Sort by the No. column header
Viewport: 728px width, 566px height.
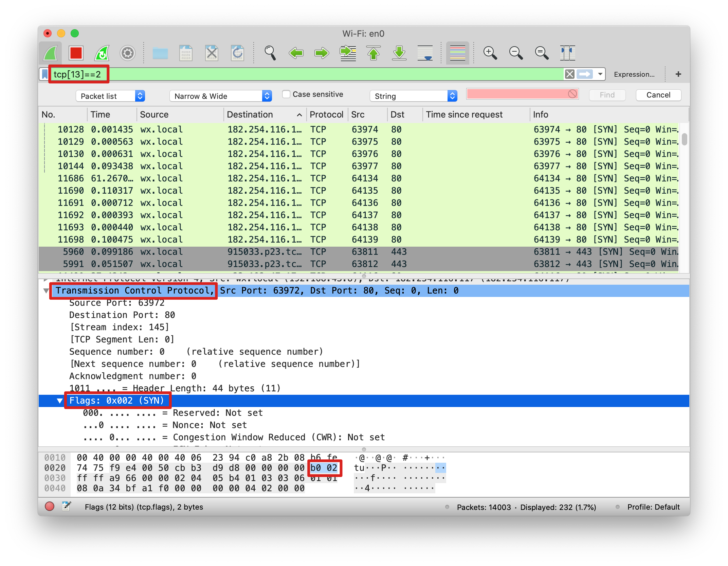[63, 114]
